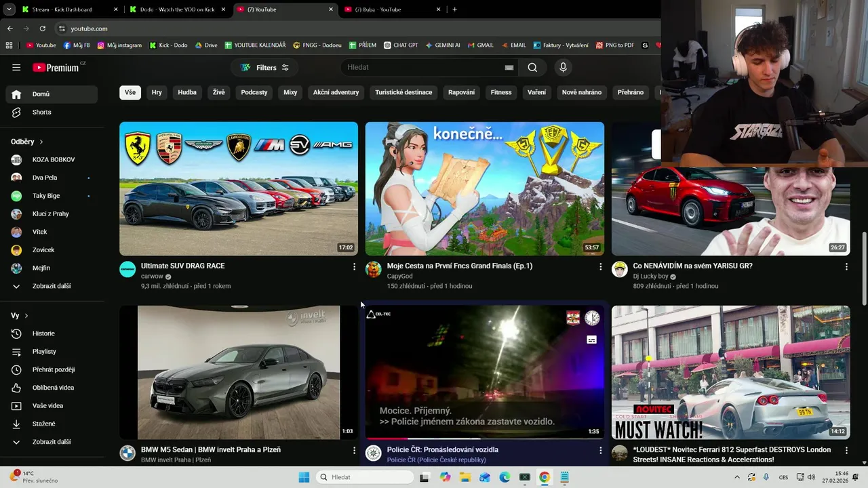Open options menu for BMW M5 Sedan video
The width and height of the screenshot is (868, 488).
click(354, 450)
